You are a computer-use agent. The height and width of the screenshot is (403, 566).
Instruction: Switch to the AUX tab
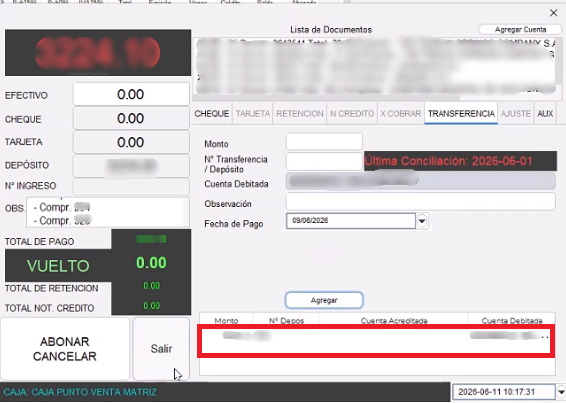(x=545, y=114)
